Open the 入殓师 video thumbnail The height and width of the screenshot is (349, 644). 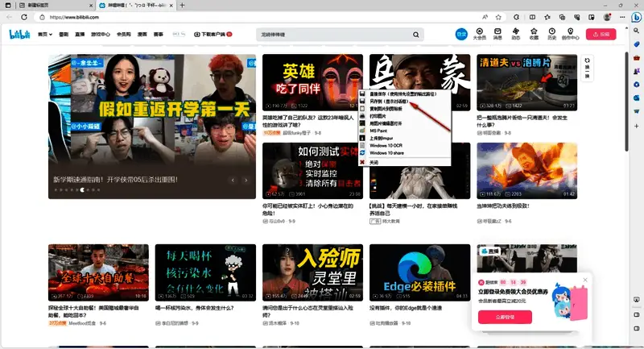[312, 272]
